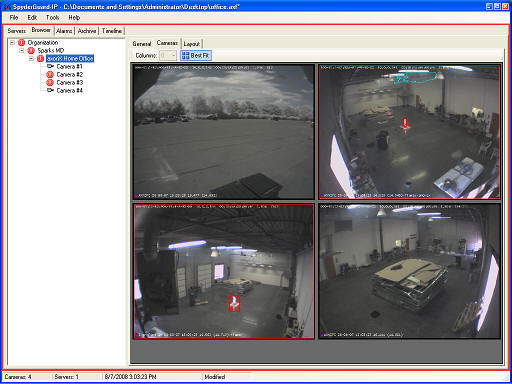The height and width of the screenshot is (384, 512).
Task: Click the Camera #2 red alarm icon
Action: 50,75
